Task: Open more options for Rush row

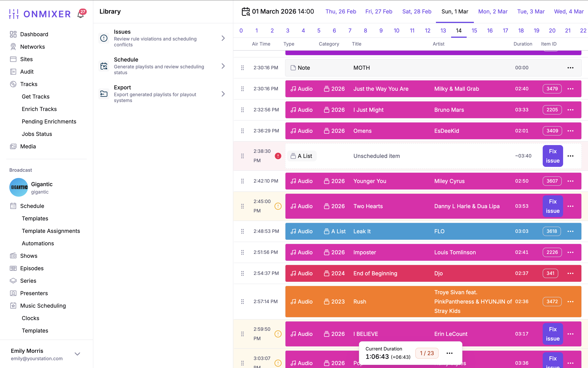Action: coord(570,302)
